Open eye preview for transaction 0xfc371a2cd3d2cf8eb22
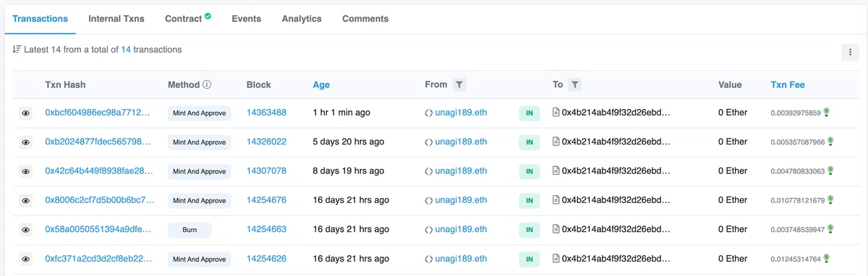This screenshot has width=868, height=276. tap(25, 259)
